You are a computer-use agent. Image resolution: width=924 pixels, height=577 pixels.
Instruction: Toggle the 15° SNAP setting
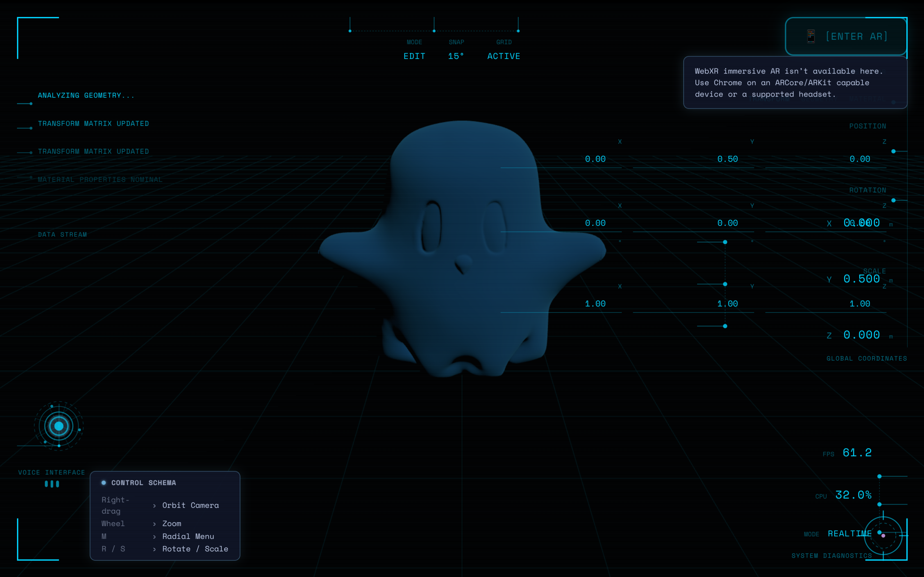pyautogui.click(x=456, y=56)
